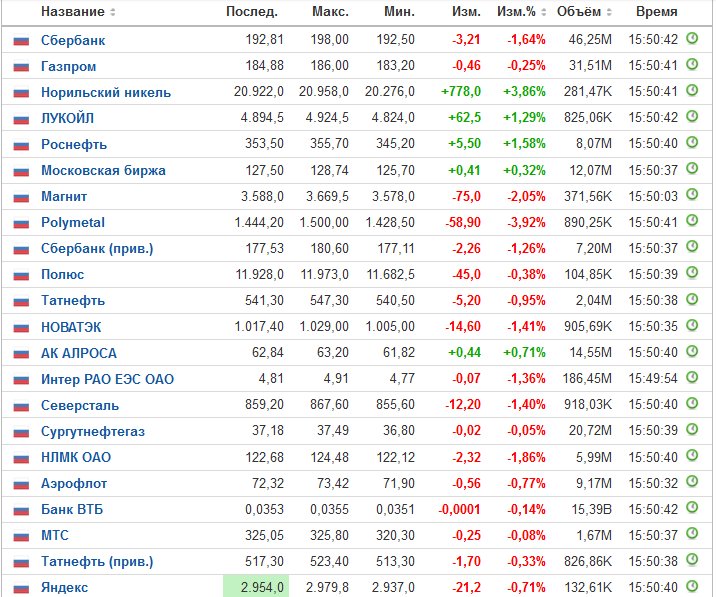The width and height of the screenshot is (716, 597).
Task: Click the 15:49:54 time value
Action: tap(653, 378)
